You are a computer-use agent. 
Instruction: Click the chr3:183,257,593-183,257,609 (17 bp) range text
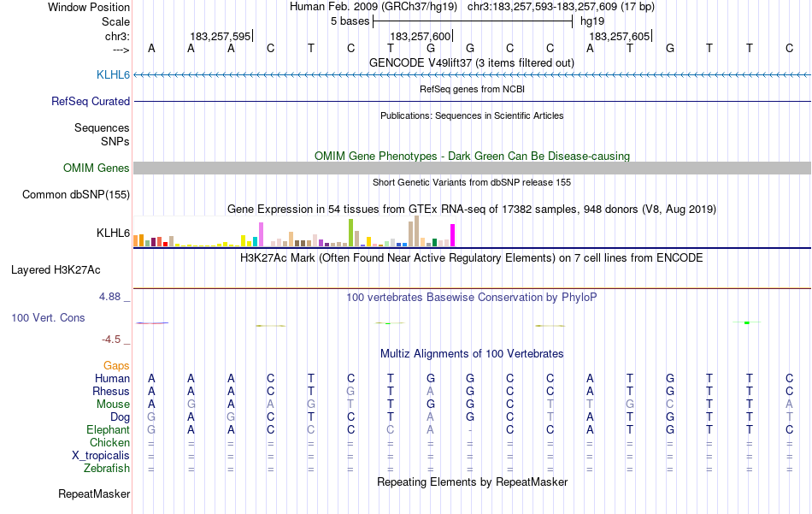[x=561, y=7]
